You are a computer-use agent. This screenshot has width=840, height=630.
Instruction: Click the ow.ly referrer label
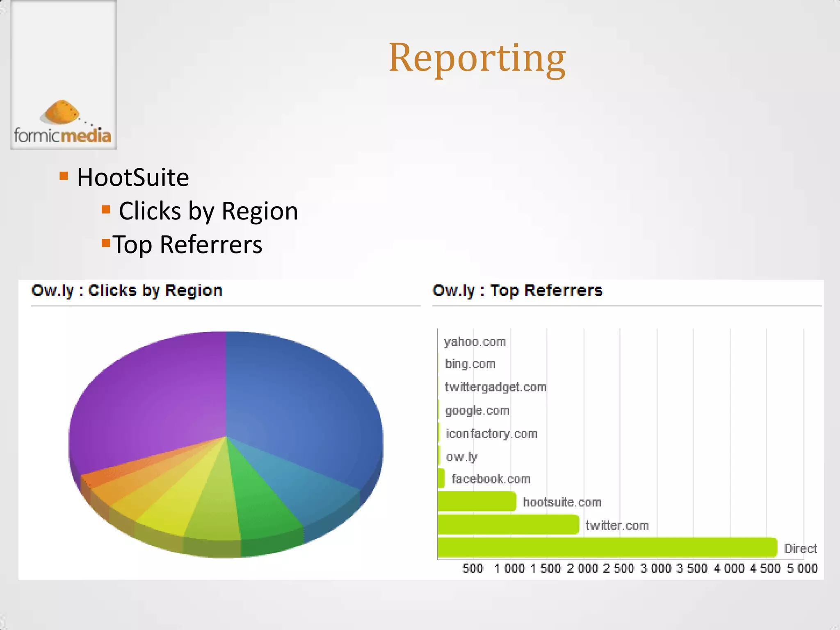click(x=462, y=457)
